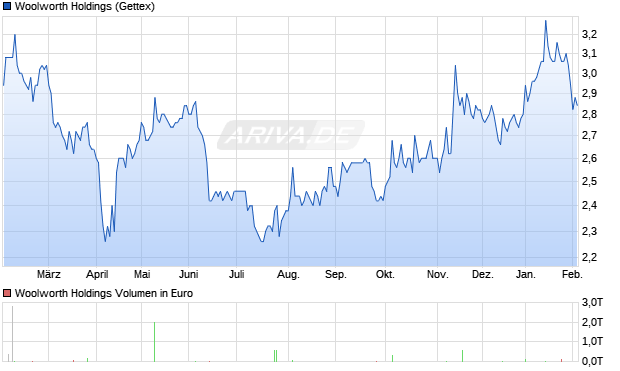Click the 3,1 price axis value
Image resolution: width=620 pixels, height=371 pixels.
589,53
